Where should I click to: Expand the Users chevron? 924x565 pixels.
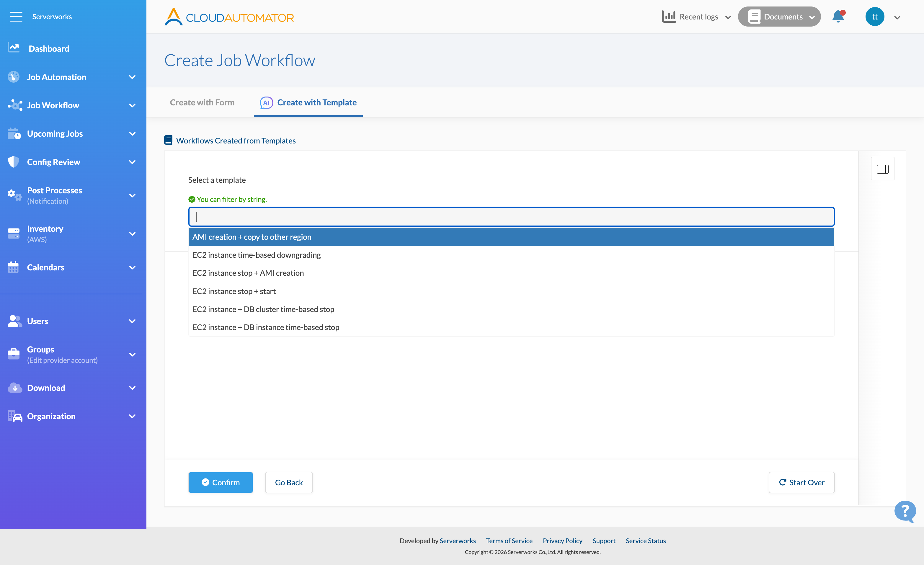click(132, 321)
